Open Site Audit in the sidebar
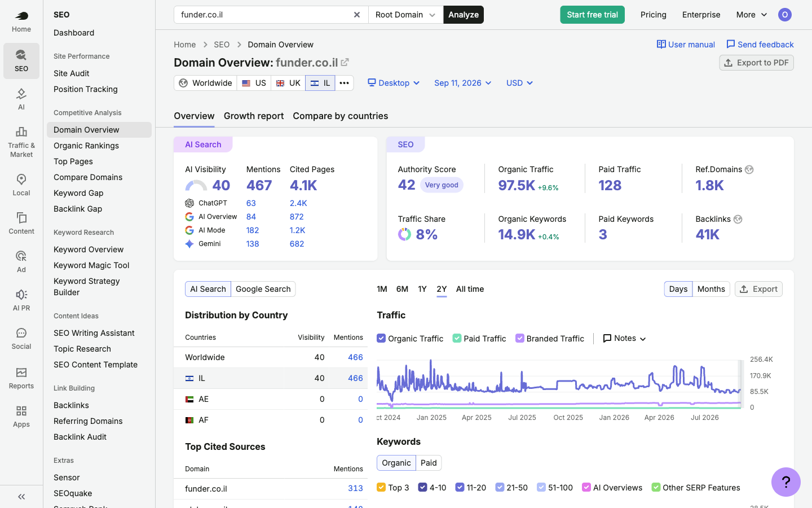812x508 pixels. click(72, 73)
